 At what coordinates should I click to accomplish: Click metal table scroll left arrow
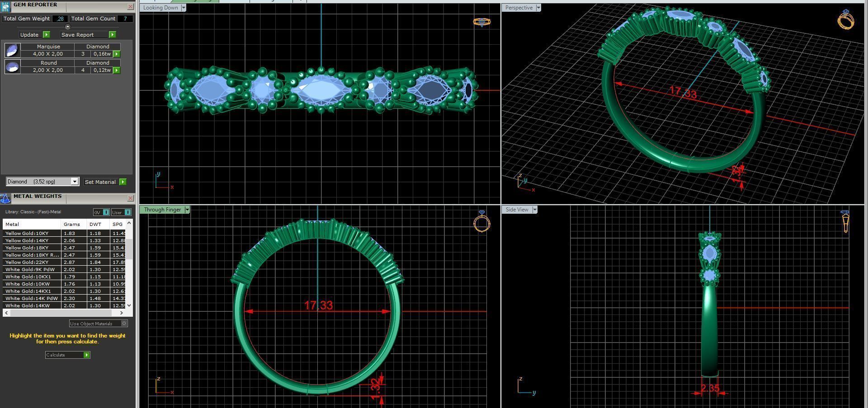coord(6,313)
